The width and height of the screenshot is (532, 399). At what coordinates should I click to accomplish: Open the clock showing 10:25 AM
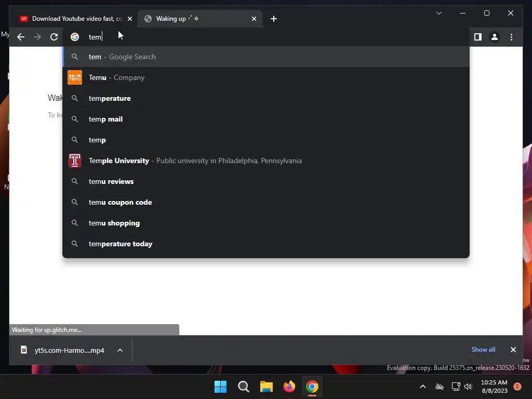(495, 387)
